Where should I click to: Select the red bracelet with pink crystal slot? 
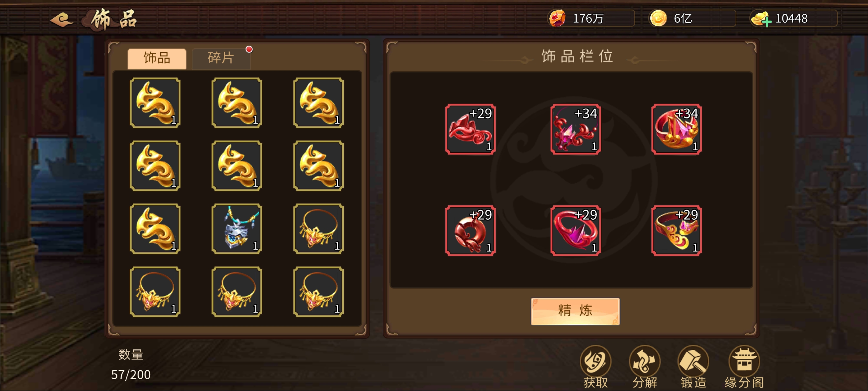[x=576, y=231]
